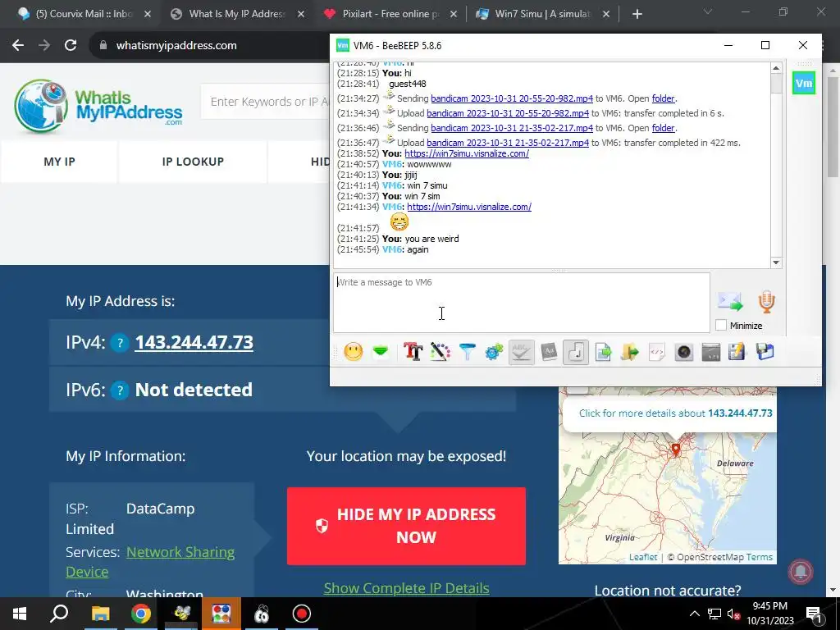840x630 pixels.
Task: Open win7simu.visnalize.com link sent by You
Action: tap(467, 153)
